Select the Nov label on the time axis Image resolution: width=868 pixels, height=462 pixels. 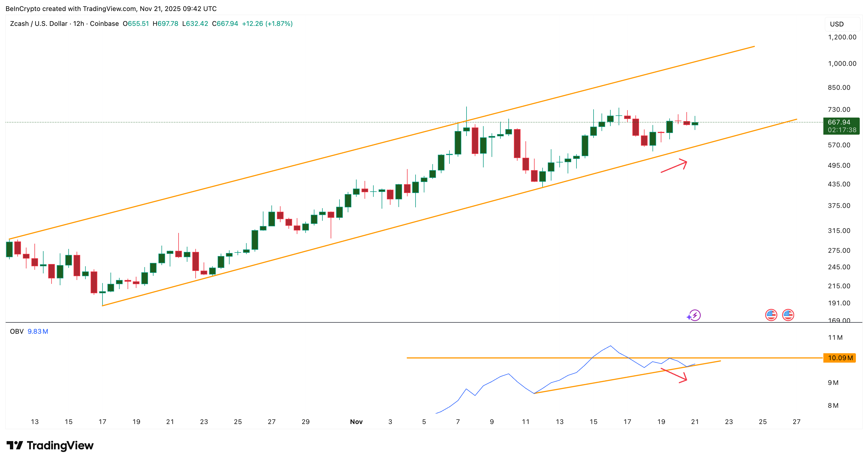pyautogui.click(x=357, y=422)
